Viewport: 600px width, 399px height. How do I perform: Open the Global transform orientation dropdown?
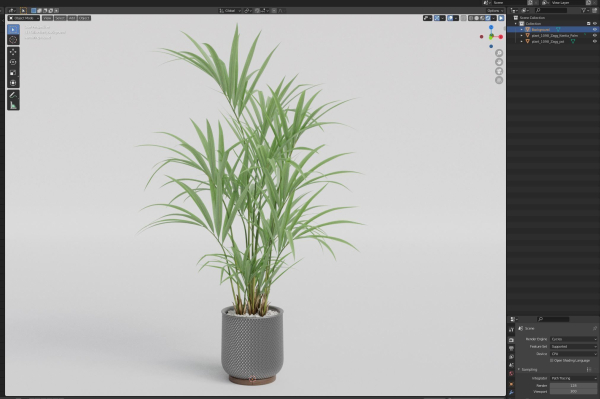[x=230, y=11]
